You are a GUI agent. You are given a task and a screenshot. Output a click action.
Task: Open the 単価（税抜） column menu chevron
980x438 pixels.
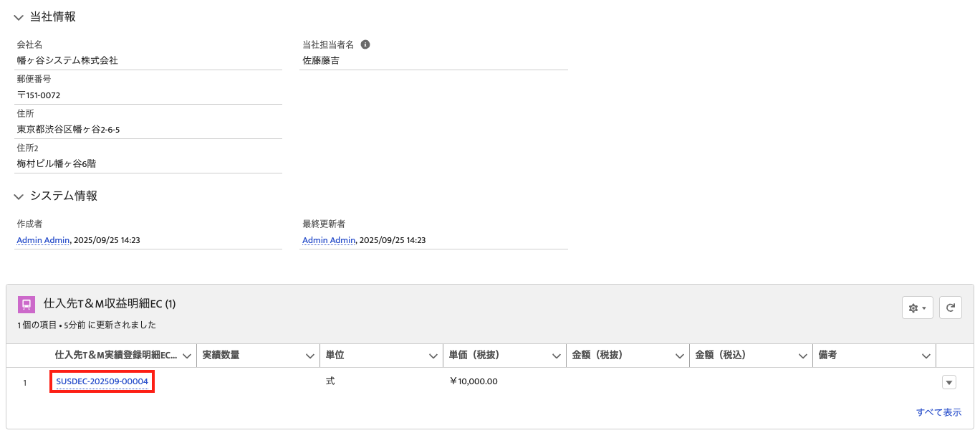[x=557, y=356]
